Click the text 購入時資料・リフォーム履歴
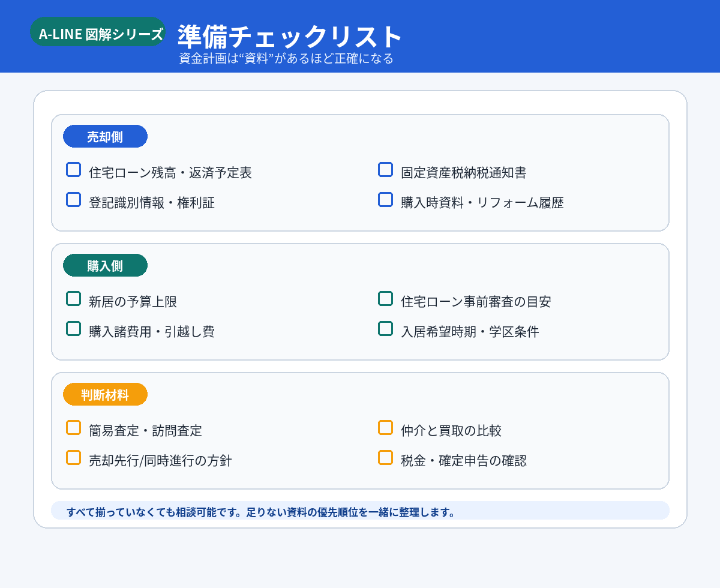The height and width of the screenshot is (588, 720). (x=482, y=203)
